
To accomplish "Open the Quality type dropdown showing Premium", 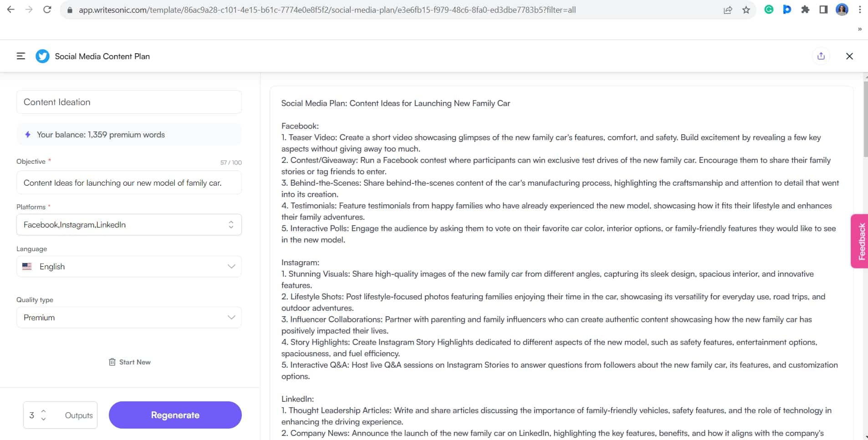I will pyautogui.click(x=231, y=317).
